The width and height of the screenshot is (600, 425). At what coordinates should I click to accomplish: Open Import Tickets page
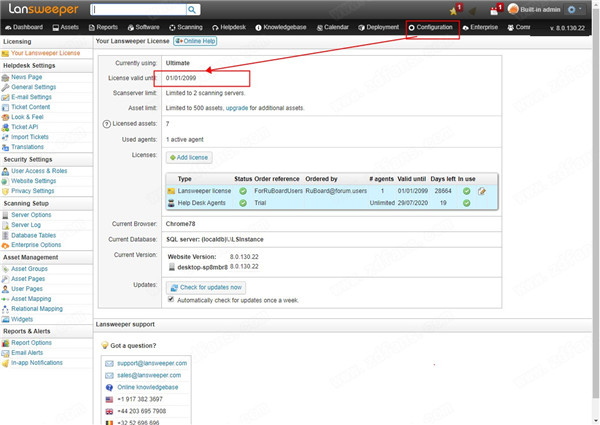point(30,137)
